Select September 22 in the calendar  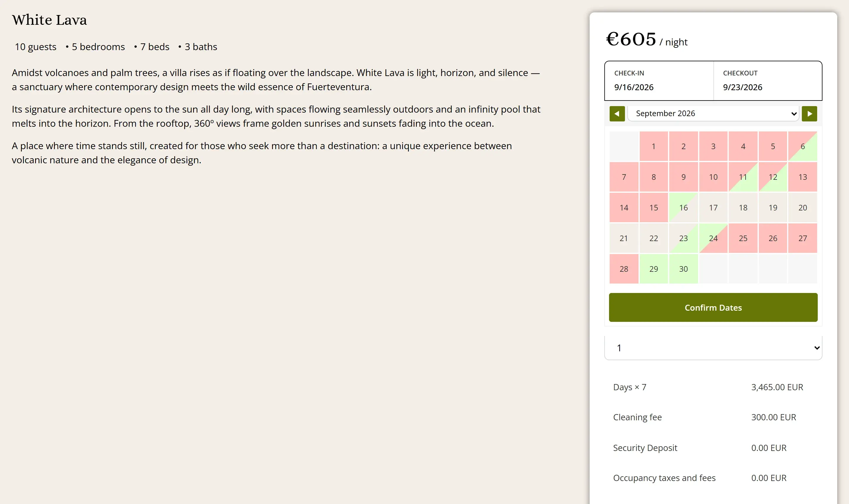pyautogui.click(x=653, y=238)
